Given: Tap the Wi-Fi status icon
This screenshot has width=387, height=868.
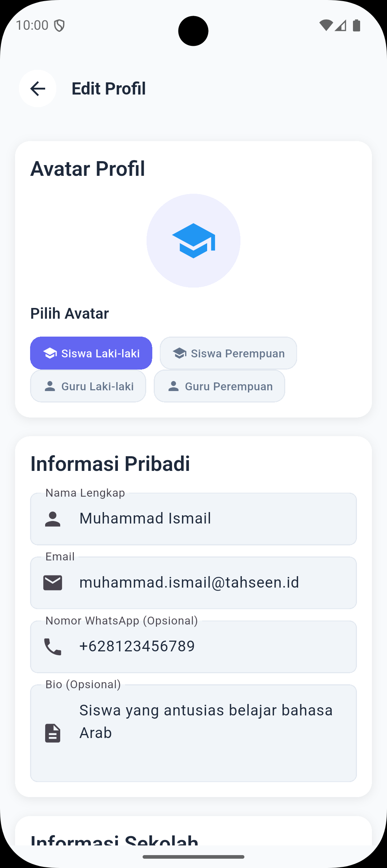Looking at the screenshot, I should [x=326, y=25].
